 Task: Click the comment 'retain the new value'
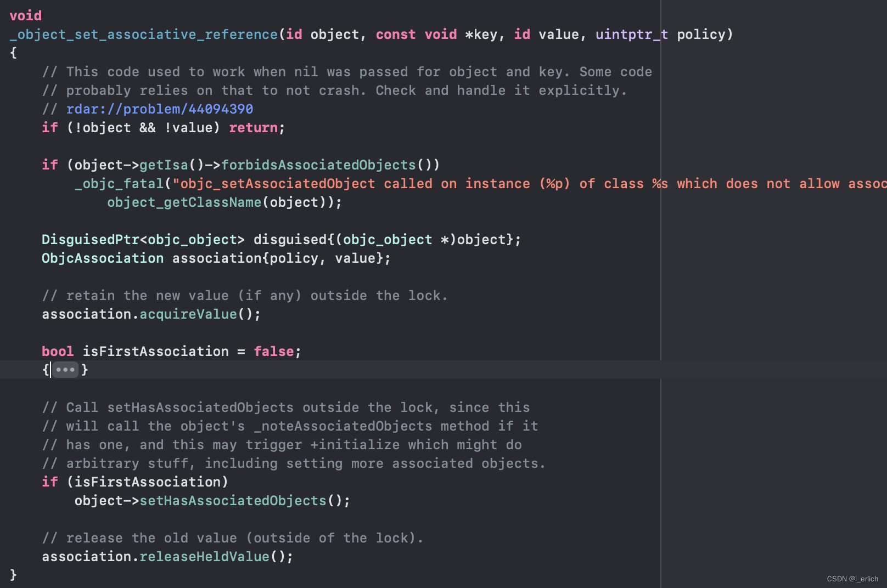click(x=245, y=296)
